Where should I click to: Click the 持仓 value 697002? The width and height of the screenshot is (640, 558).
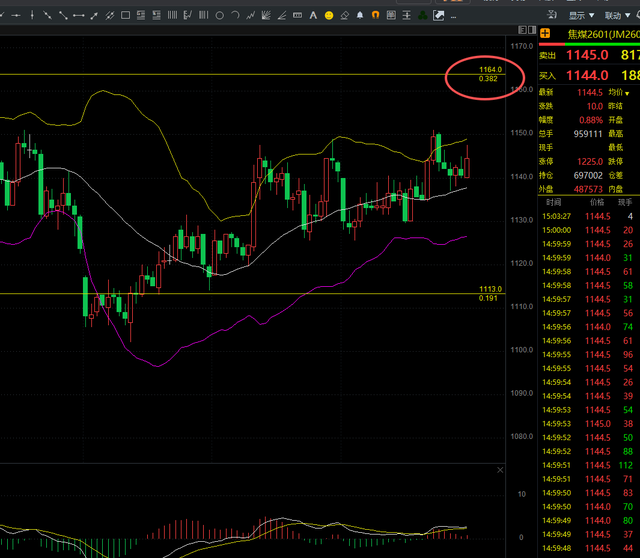coord(588,176)
